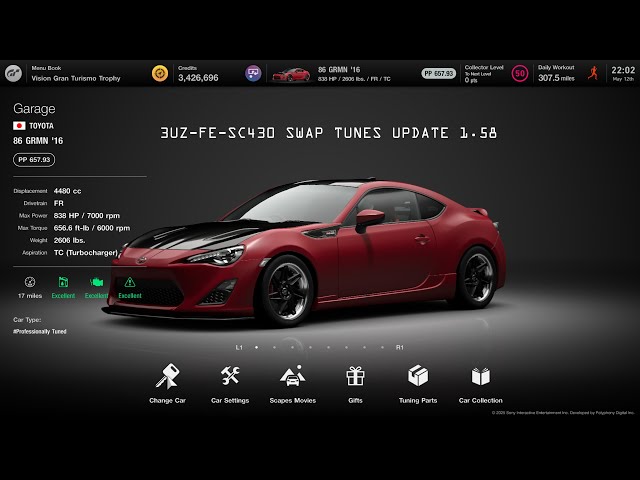640x480 pixels.
Task: Open Scapes Movies icon
Action: tap(293, 376)
